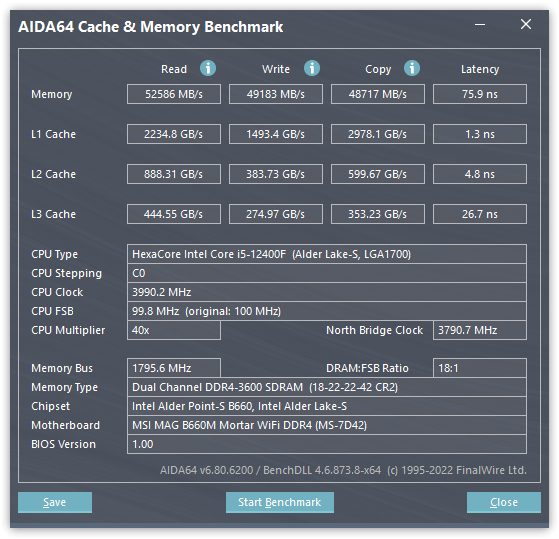Click the Copy info icon
This screenshot has width=559, height=539.
(412, 68)
